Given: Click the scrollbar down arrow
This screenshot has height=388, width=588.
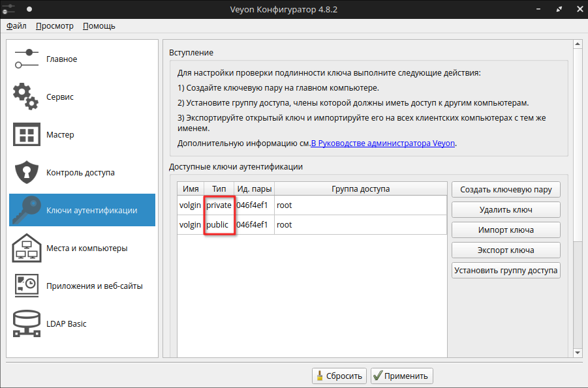Looking at the screenshot, I should [x=578, y=352].
